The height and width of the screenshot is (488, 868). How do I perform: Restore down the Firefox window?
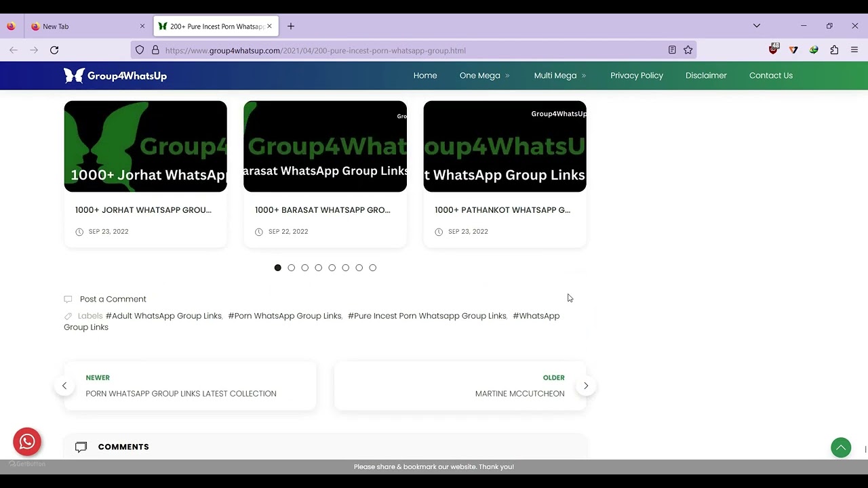click(829, 26)
